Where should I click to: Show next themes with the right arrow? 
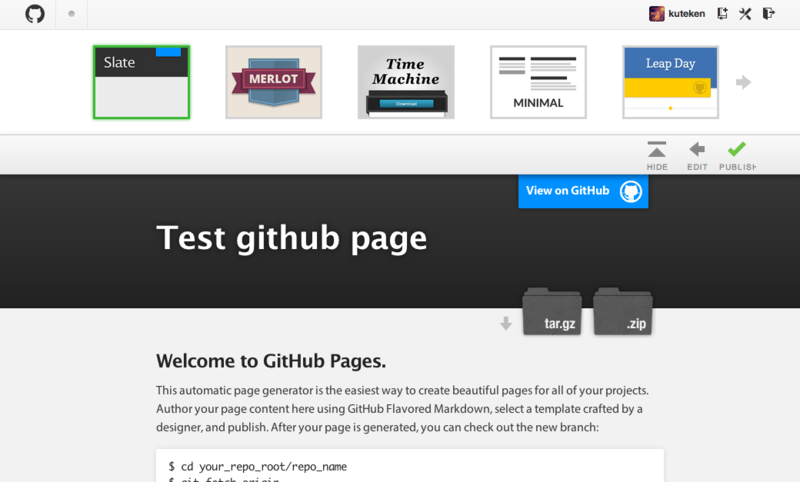pos(743,82)
